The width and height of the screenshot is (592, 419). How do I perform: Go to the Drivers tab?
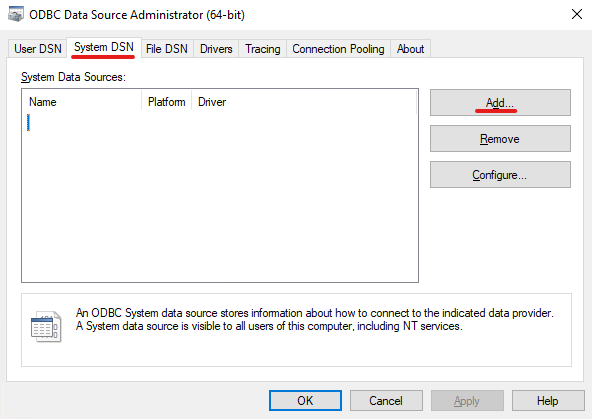[x=216, y=49]
